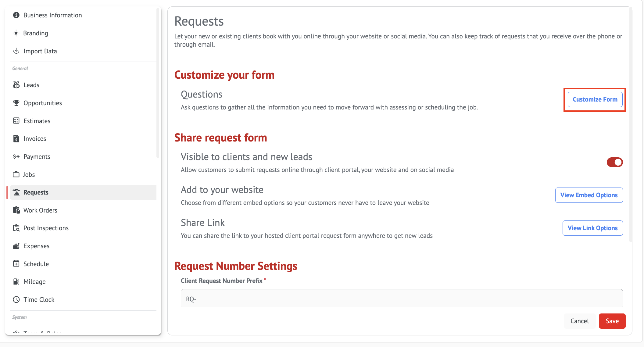
Task: Click the Opportunities trophy icon
Action: [16, 103]
